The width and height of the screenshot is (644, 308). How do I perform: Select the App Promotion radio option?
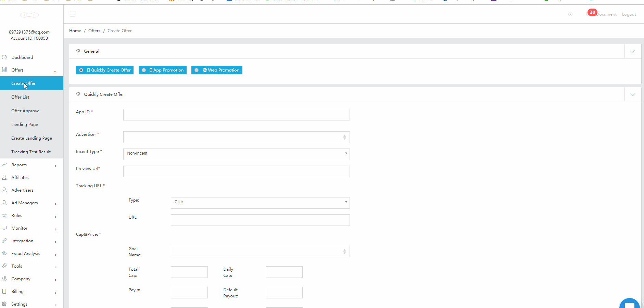[x=144, y=70]
